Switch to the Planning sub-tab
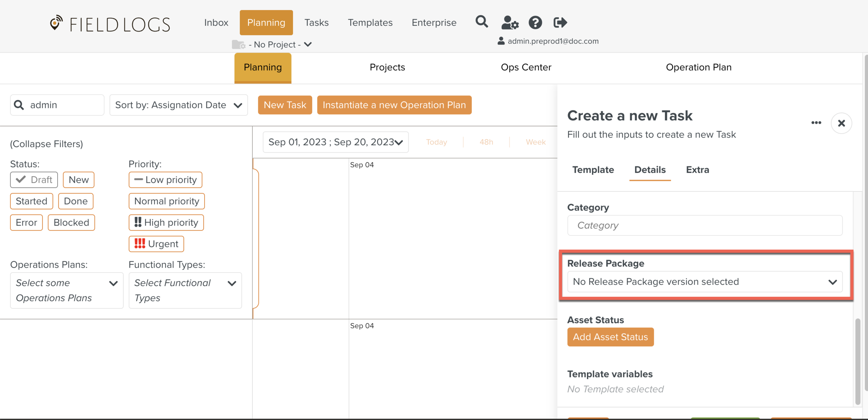This screenshot has width=868, height=420. [x=263, y=68]
